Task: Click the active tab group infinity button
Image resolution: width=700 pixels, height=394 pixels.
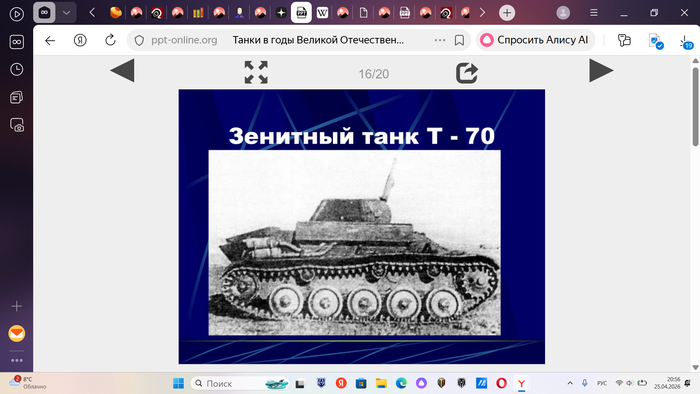Action: pyautogui.click(x=44, y=13)
